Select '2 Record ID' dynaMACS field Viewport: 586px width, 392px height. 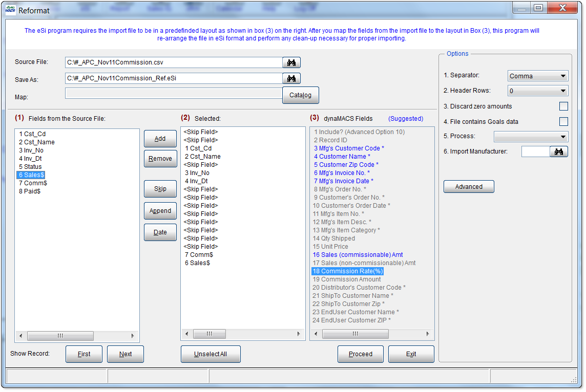coord(330,140)
